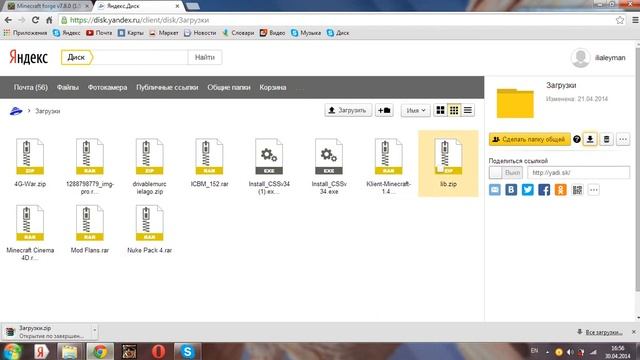Download the Загрузки folder via download icon

[590, 139]
